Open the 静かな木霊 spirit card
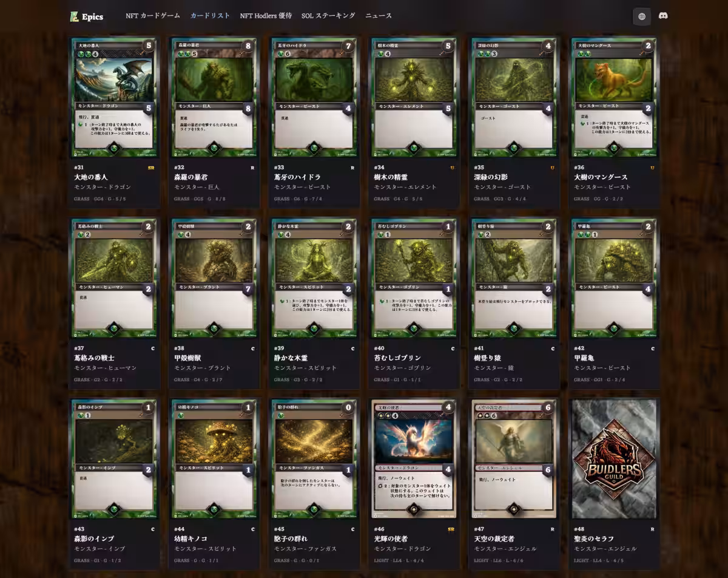The width and height of the screenshot is (728, 578). (x=314, y=278)
